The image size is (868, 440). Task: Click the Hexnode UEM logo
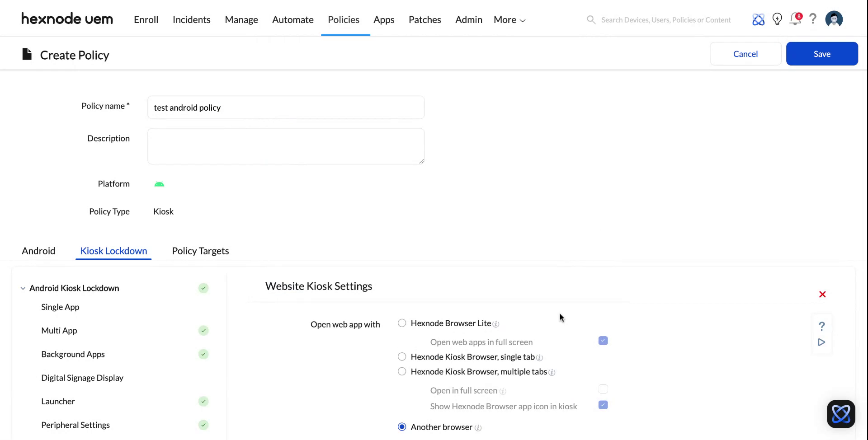(x=67, y=19)
